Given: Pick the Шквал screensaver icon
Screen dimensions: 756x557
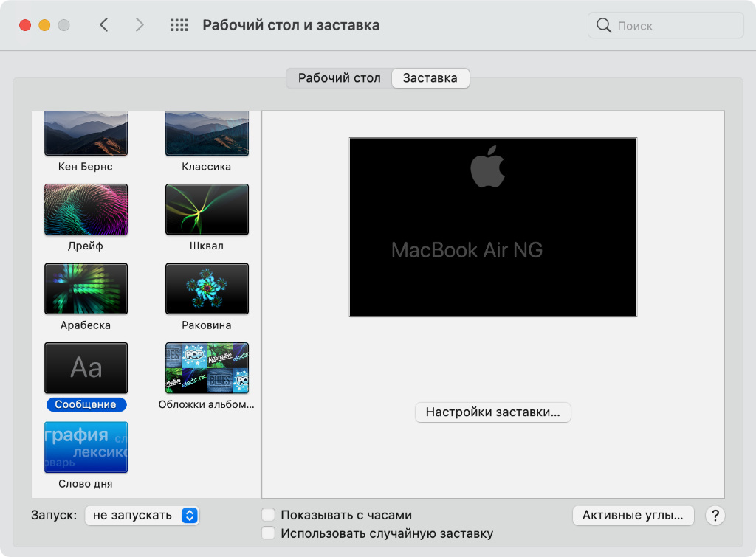Looking at the screenshot, I should point(207,210).
